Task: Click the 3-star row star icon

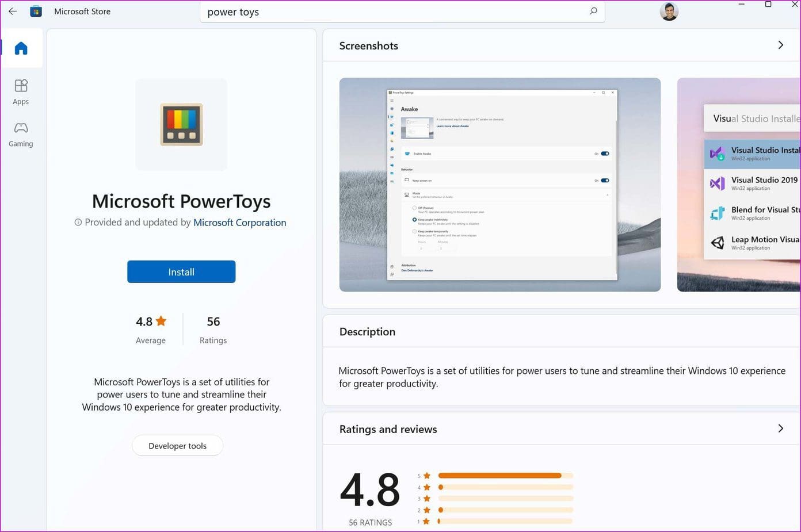Action: tap(426, 499)
